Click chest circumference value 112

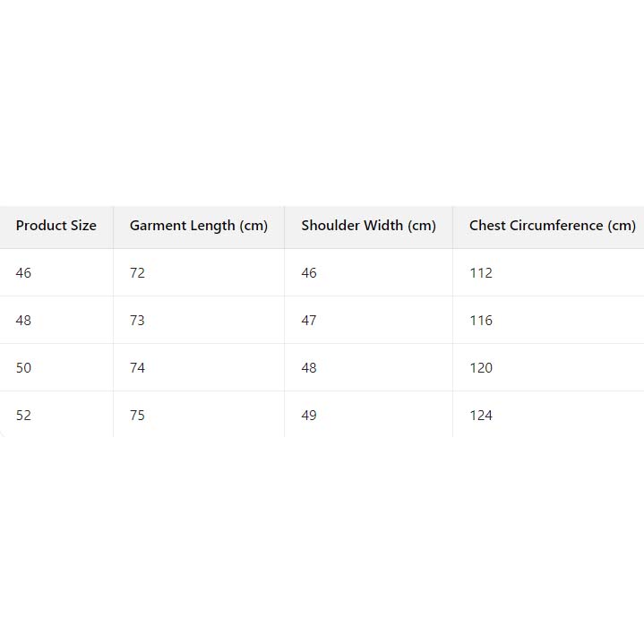point(481,273)
